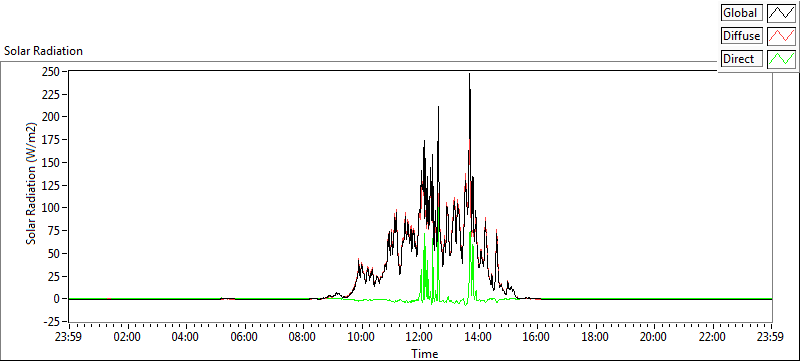Click the 18:00 time axis label

coord(596,337)
